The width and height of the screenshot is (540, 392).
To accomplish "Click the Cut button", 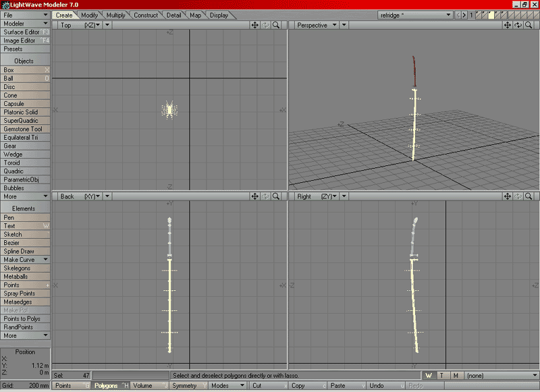I will click(x=269, y=386).
